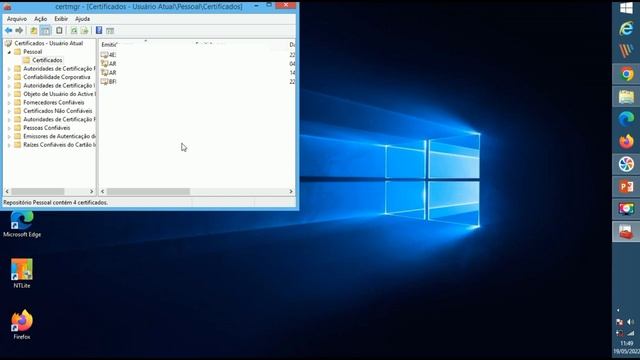Expand Certificados Não Confiáveis node arrow
The height and width of the screenshot is (360, 640).
coord(9,111)
